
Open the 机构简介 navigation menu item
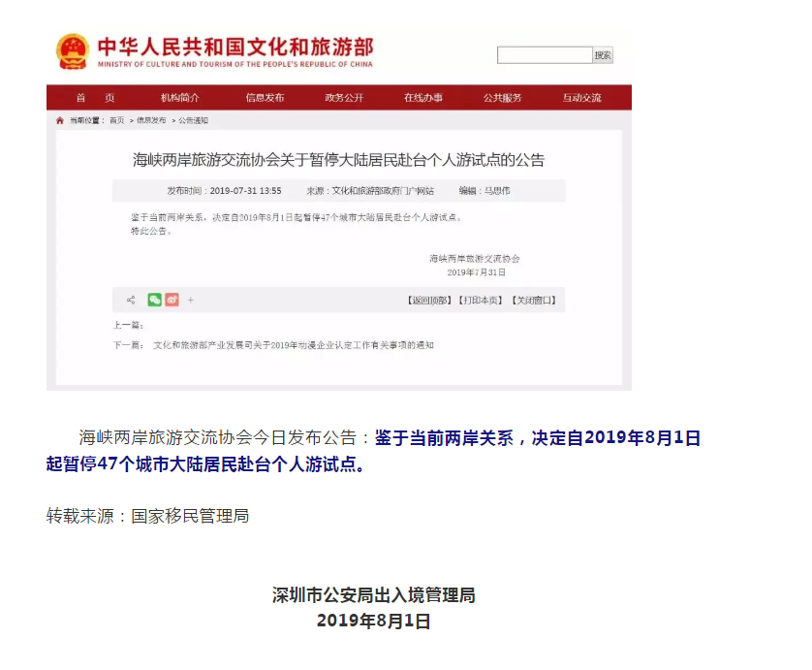click(x=180, y=98)
